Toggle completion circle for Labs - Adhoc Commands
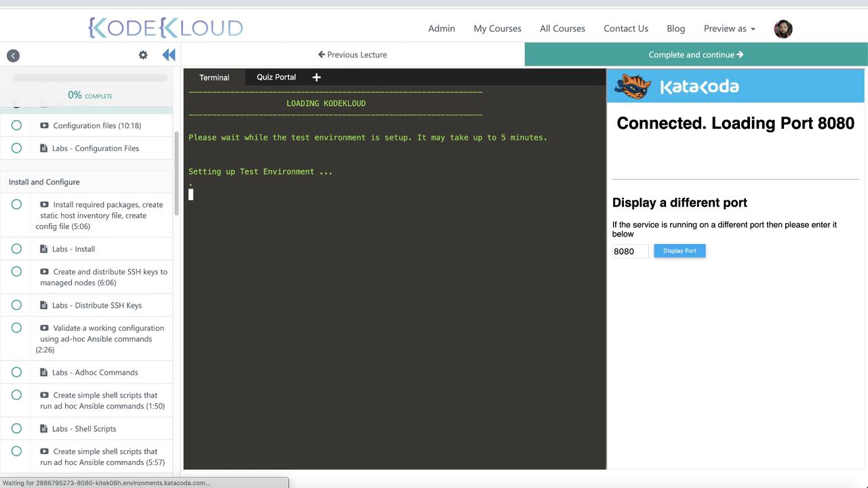This screenshot has width=868, height=488. click(16, 372)
